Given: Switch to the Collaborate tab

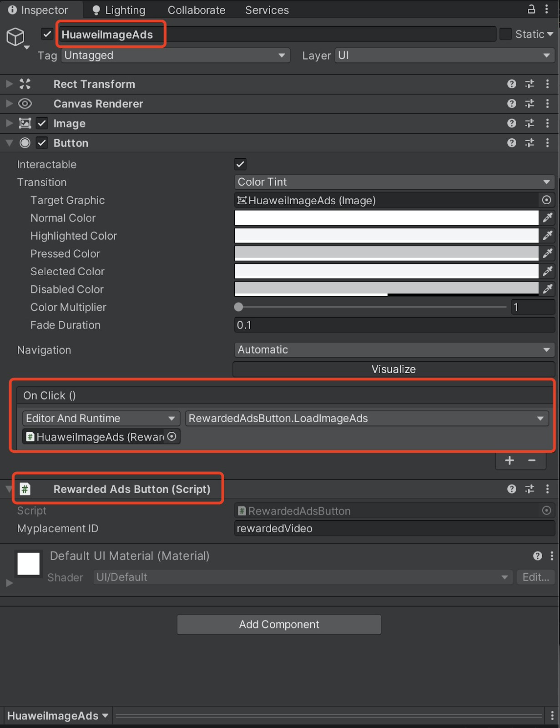Looking at the screenshot, I should 197,10.
